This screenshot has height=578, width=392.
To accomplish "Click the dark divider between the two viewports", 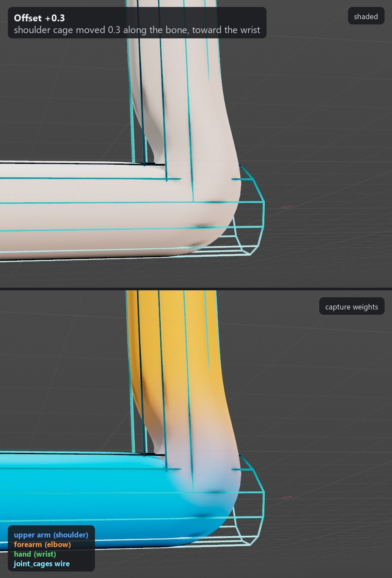I will [x=196, y=289].
